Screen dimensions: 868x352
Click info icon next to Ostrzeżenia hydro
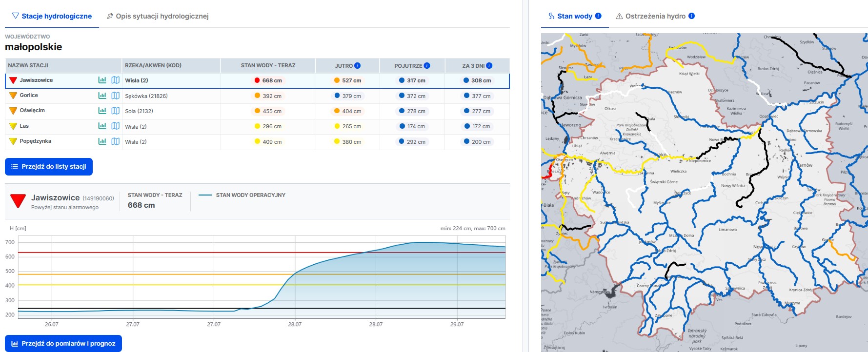coord(691,16)
